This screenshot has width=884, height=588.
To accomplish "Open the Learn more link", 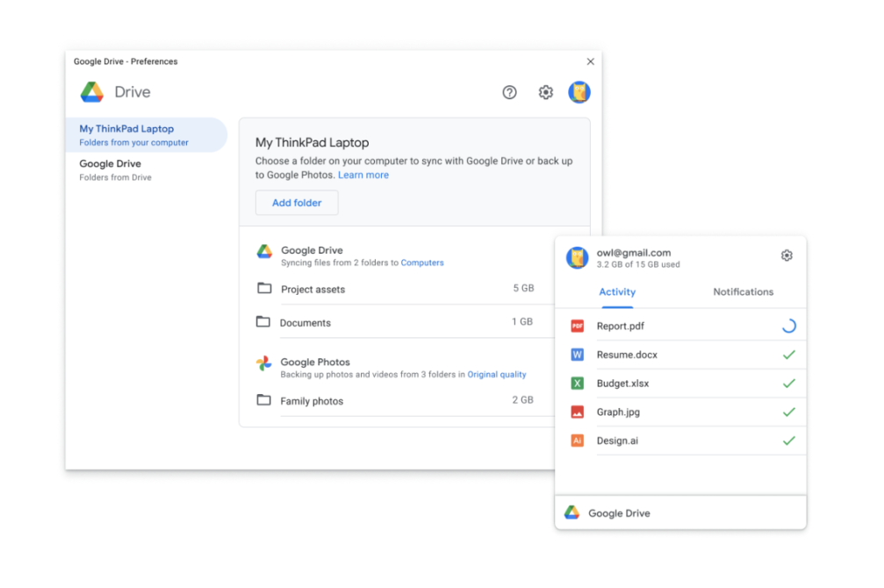I will coord(363,176).
